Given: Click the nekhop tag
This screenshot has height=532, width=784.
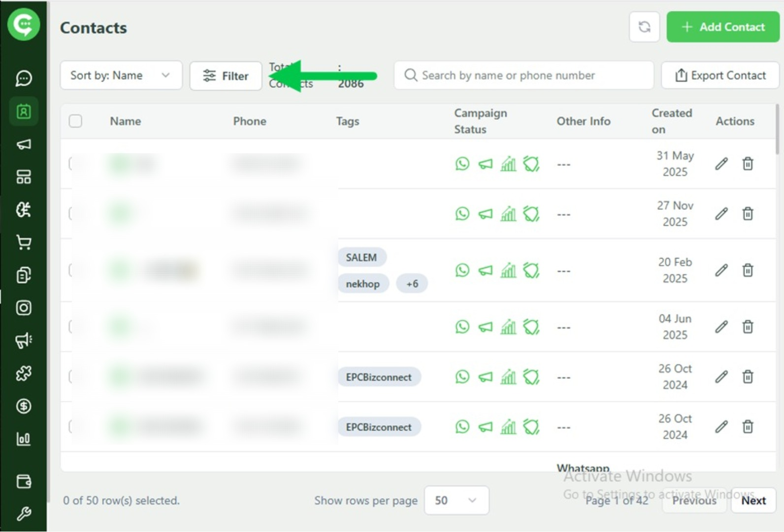Looking at the screenshot, I should (363, 284).
